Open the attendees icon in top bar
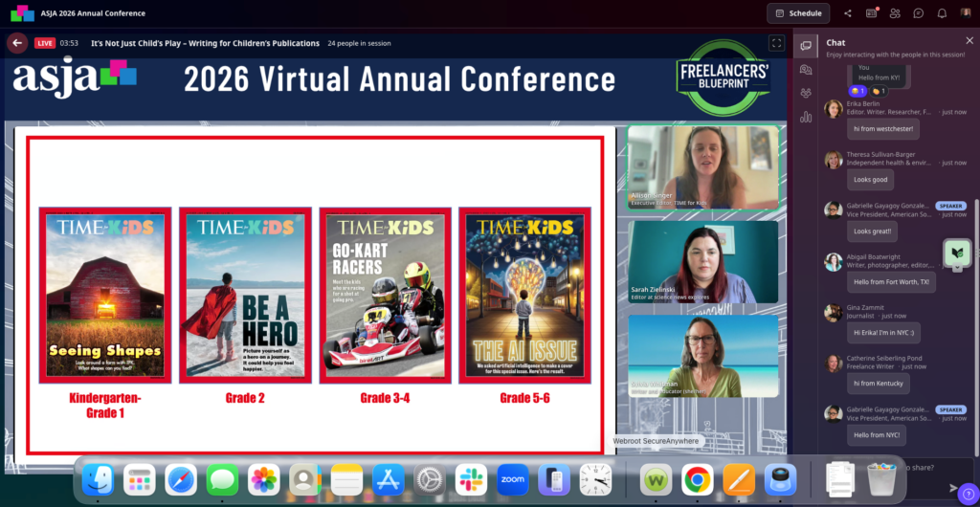 tap(895, 13)
